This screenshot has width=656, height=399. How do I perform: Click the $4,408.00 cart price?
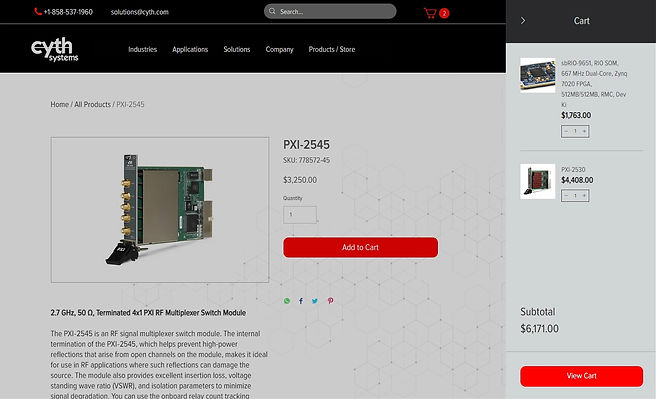coord(577,180)
